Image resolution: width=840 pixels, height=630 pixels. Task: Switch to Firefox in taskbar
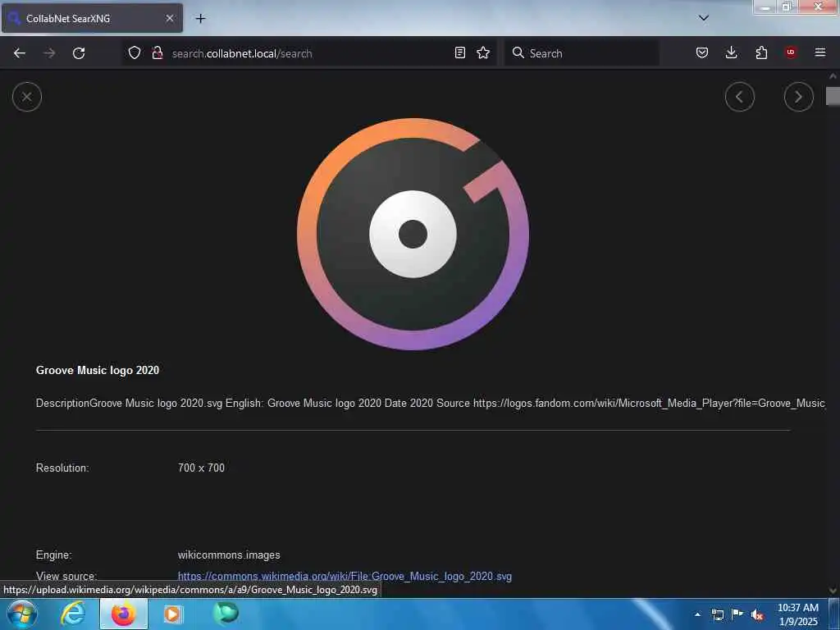tap(123, 614)
